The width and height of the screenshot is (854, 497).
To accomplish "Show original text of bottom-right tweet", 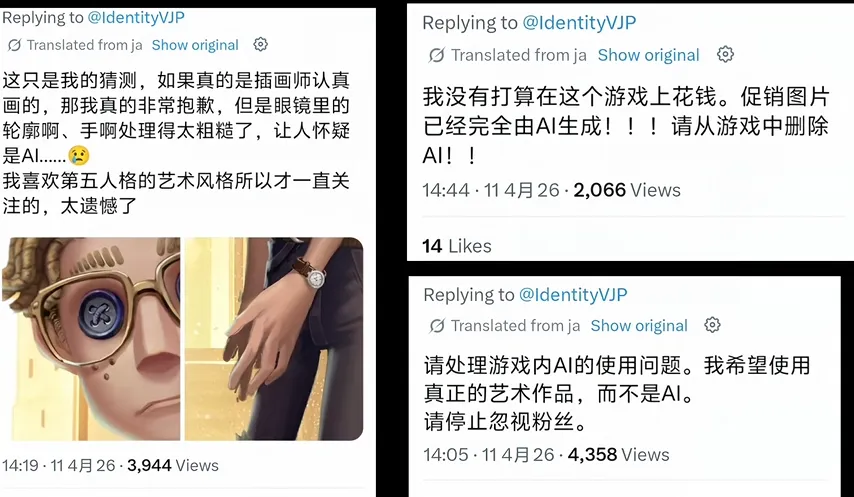I will click(639, 326).
